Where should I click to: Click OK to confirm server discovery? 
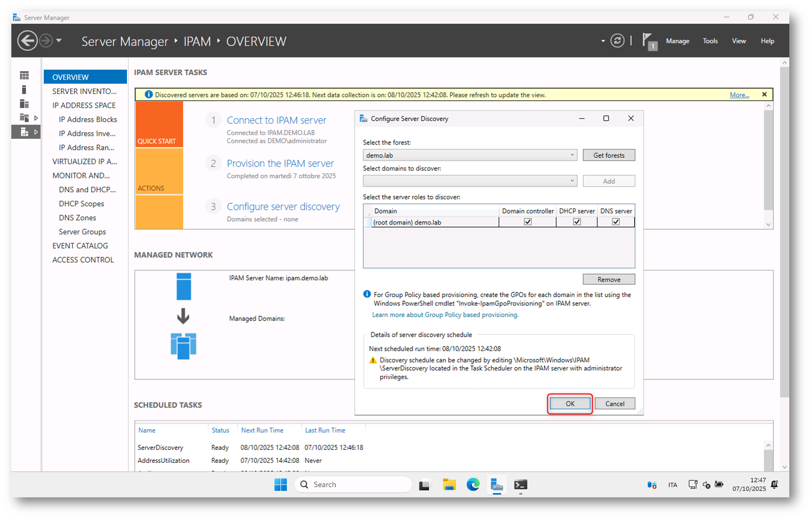coord(570,403)
